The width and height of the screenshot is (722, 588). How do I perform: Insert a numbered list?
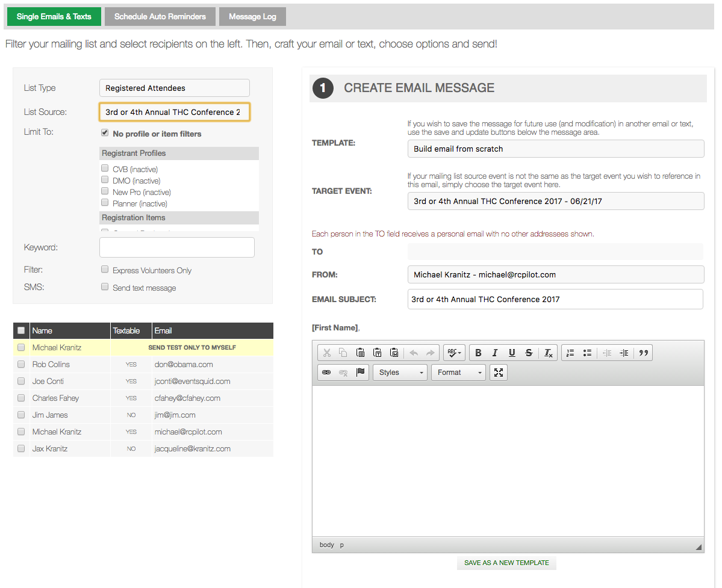coord(570,353)
